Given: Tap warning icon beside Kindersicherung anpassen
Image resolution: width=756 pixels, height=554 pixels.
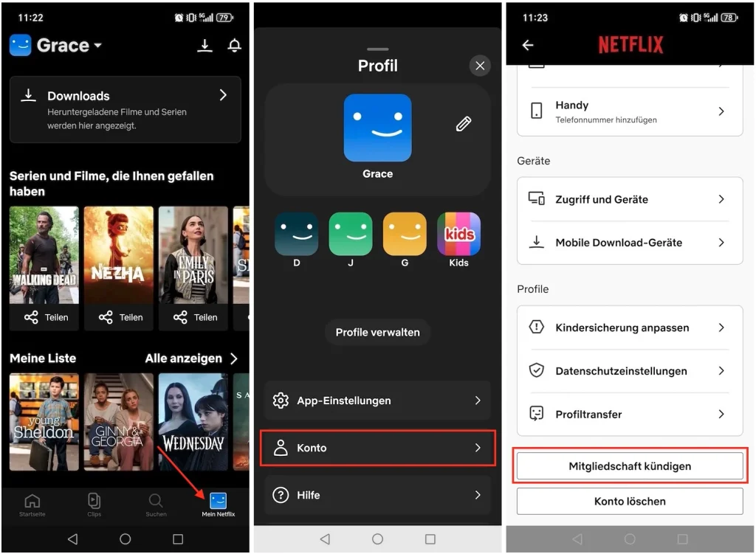Looking at the screenshot, I should click(x=537, y=327).
